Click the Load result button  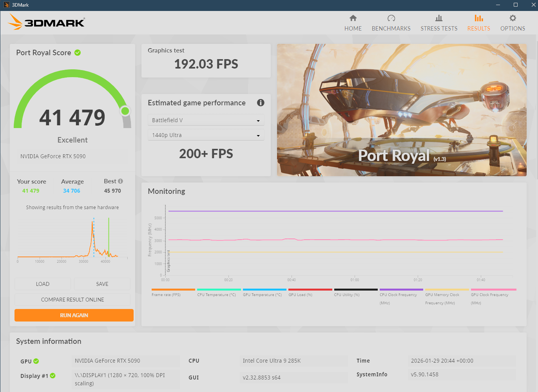[43, 284]
